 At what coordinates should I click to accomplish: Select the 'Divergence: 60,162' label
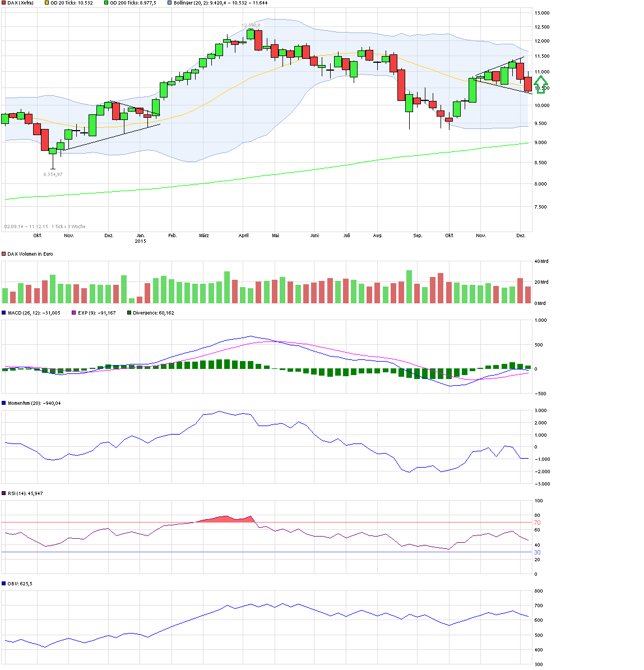point(154,313)
